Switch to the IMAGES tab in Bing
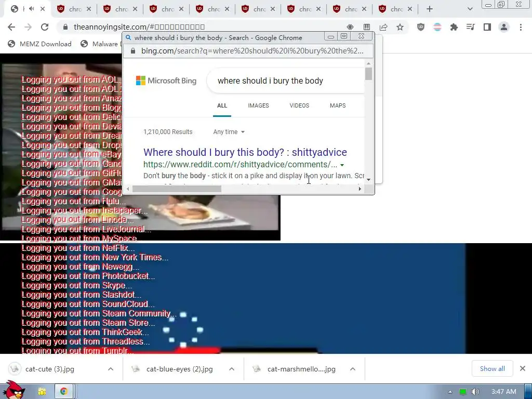The height and width of the screenshot is (399, 532). (x=258, y=105)
